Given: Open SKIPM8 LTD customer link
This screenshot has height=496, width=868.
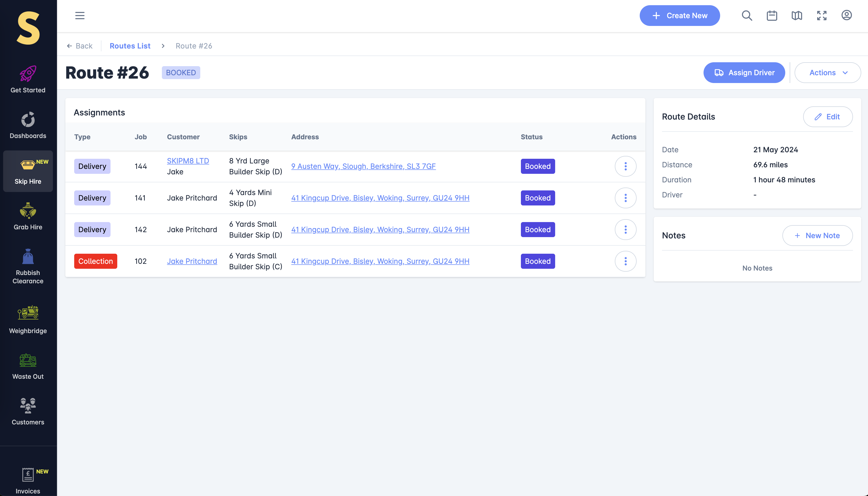Looking at the screenshot, I should pos(188,161).
